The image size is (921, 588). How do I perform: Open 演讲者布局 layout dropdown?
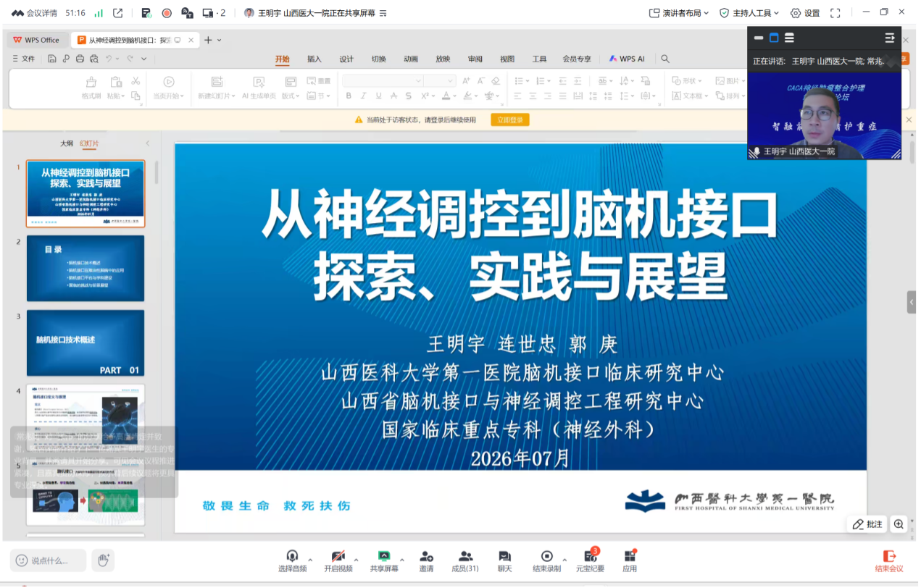[x=679, y=13]
